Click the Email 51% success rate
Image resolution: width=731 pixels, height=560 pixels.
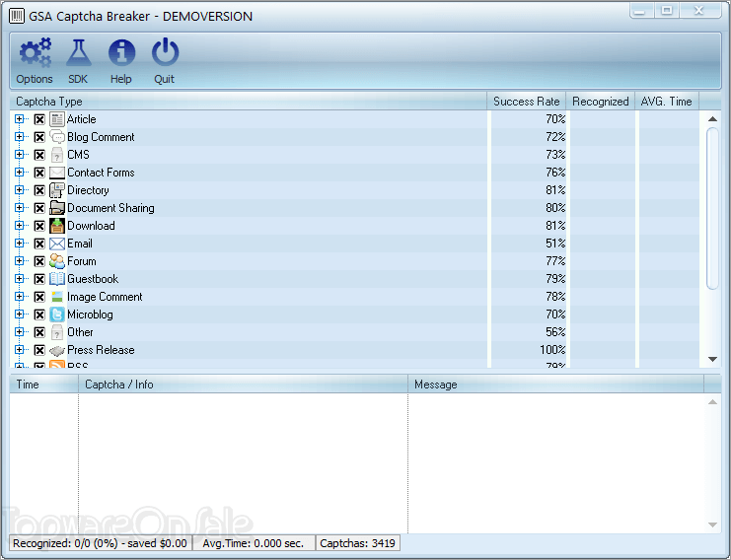click(555, 244)
